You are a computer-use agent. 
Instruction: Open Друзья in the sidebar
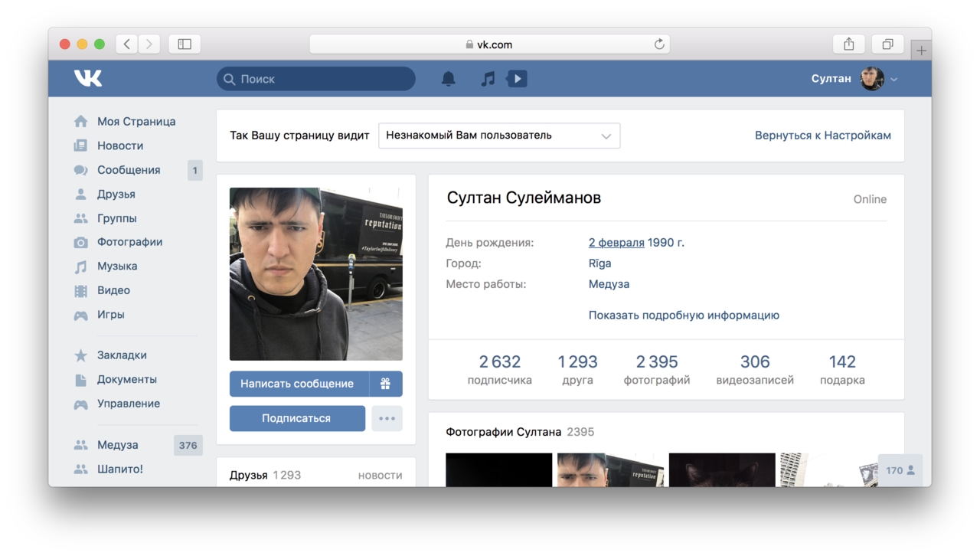pos(116,194)
